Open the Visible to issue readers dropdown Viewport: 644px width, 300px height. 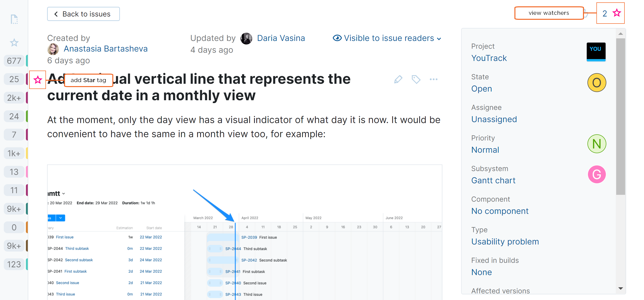tap(387, 38)
